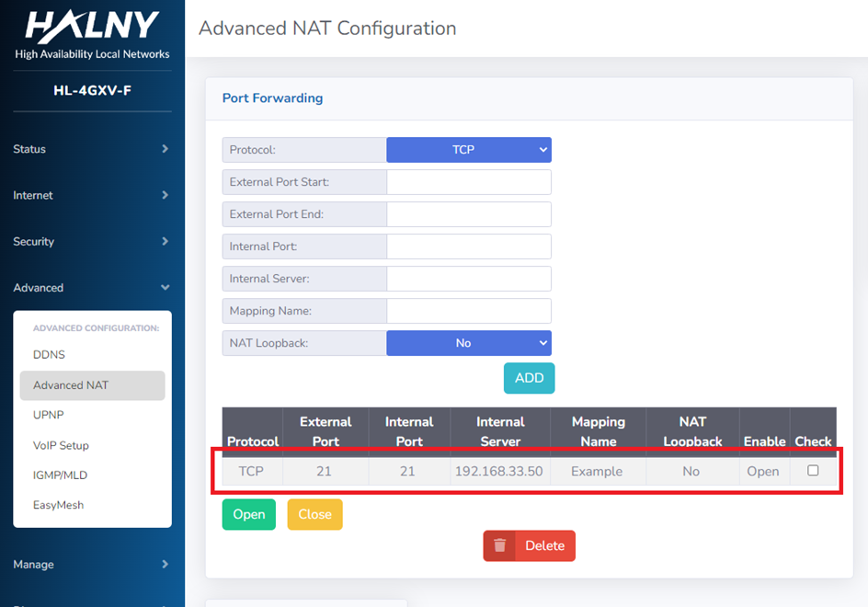
Task: Click the yellow Close button
Action: click(x=315, y=514)
